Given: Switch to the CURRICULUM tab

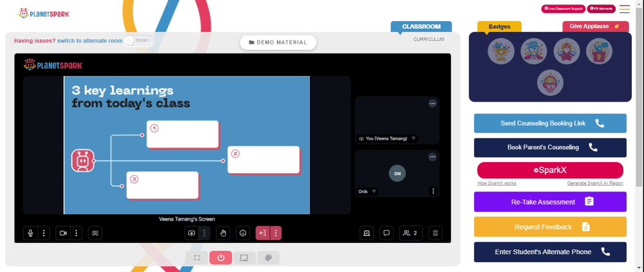Looking at the screenshot, I should [429, 39].
